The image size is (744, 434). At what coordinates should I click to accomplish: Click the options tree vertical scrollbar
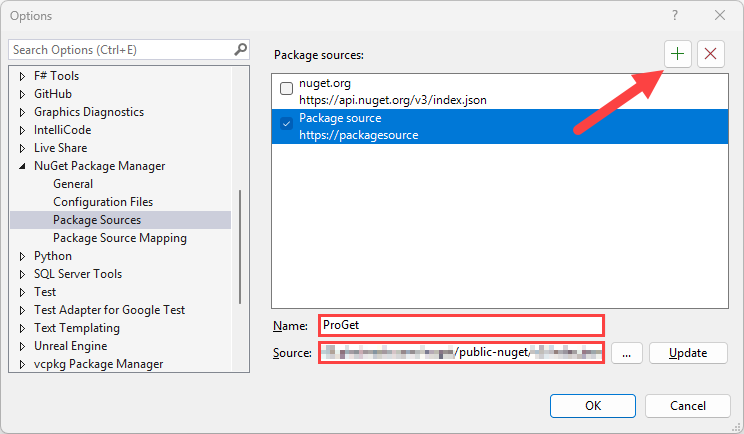240,247
